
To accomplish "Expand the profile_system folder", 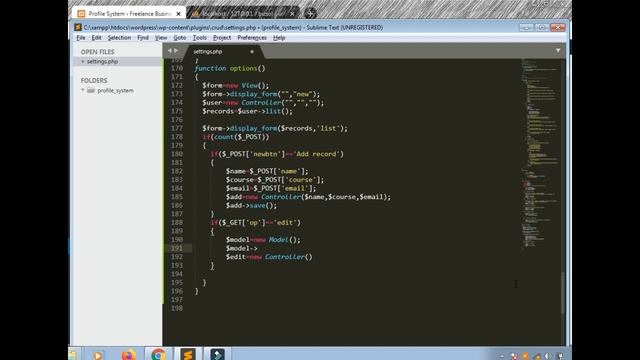I will pos(83,90).
